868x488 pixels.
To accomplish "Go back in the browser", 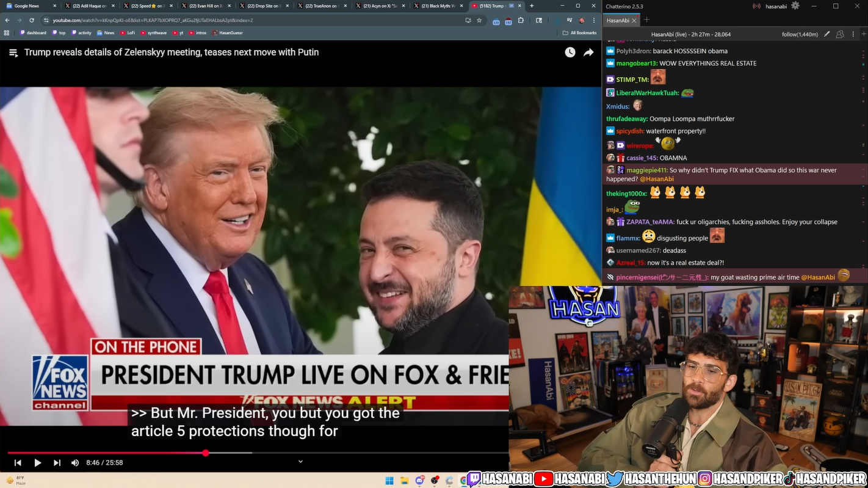I will (7, 20).
